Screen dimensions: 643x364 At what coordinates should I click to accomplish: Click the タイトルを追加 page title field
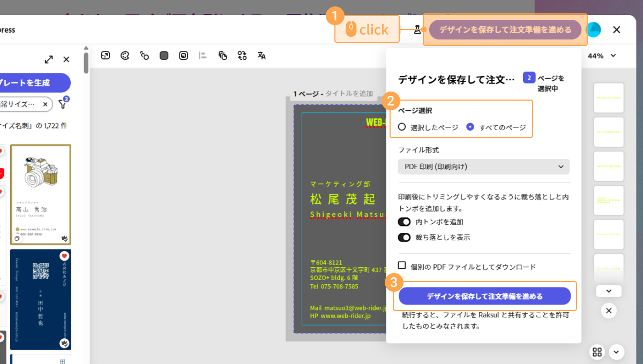pyautogui.click(x=349, y=93)
